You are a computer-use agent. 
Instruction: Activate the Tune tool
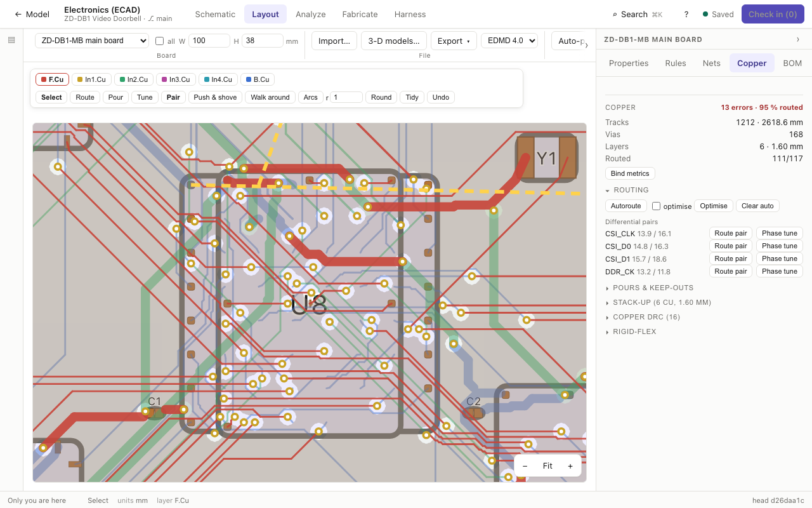(x=145, y=97)
